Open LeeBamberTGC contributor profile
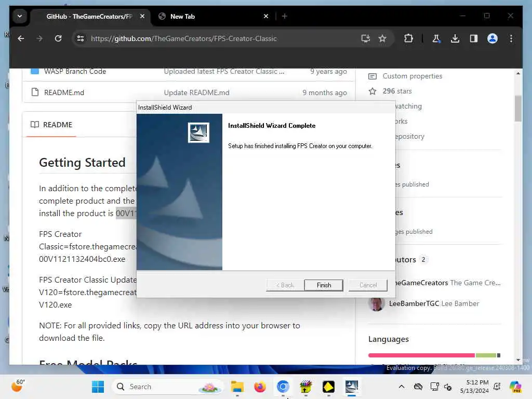Viewport: 532px width, 399px height. coord(414,303)
